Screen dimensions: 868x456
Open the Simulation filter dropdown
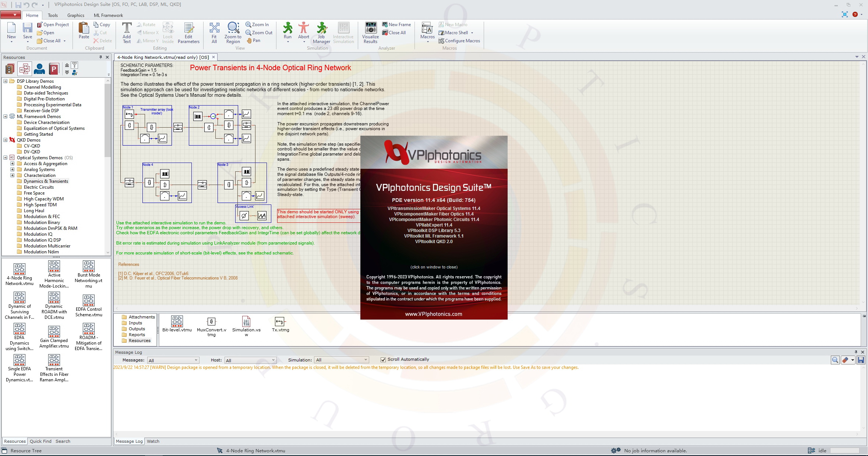342,360
